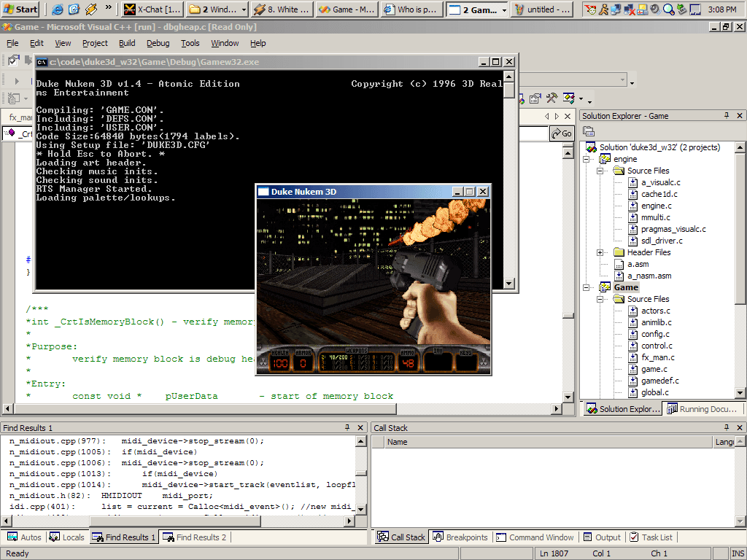Click find result line idi.cpp(401)
Screen dimensions: 747x560
pyautogui.click(x=181, y=507)
